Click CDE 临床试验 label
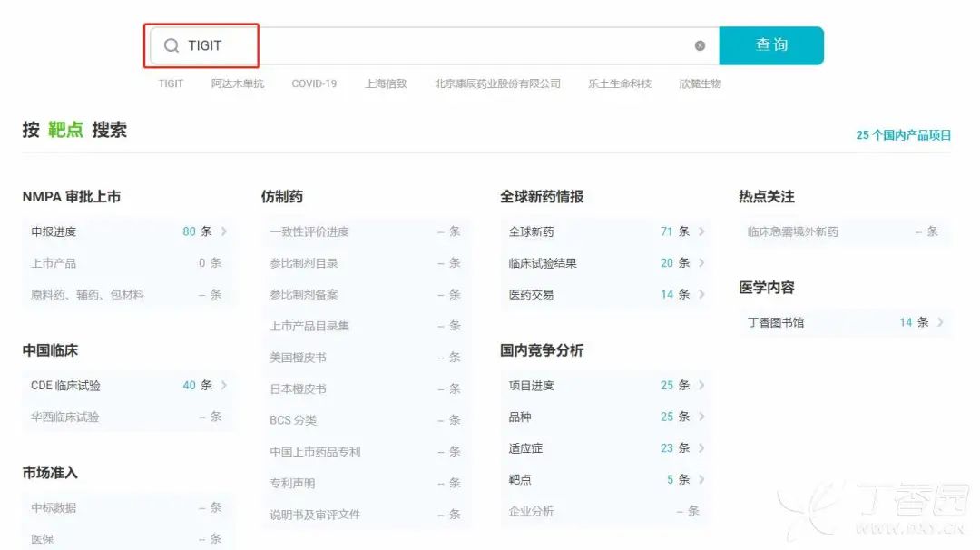 click(65, 386)
